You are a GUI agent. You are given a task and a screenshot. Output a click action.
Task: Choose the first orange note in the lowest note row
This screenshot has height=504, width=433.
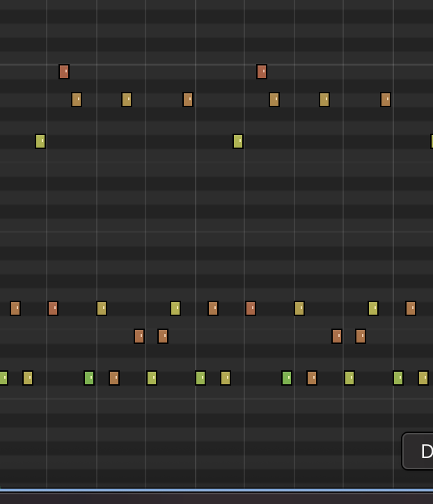coord(114,378)
